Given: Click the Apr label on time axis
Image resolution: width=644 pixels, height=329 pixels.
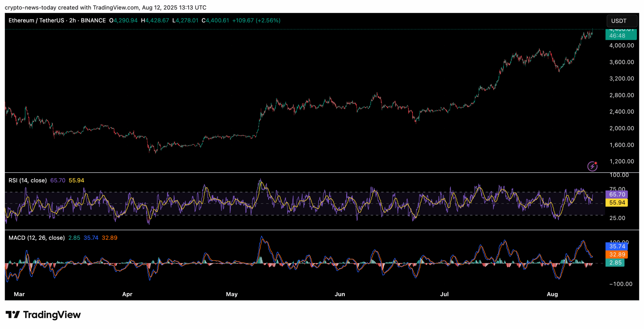Looking at the screenshot, I should 127,294.
